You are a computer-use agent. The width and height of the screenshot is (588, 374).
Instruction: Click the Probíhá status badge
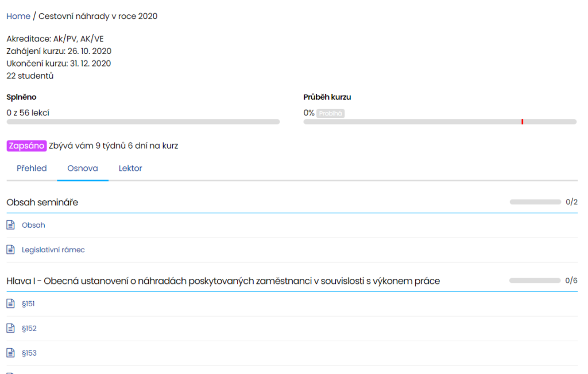331,114
